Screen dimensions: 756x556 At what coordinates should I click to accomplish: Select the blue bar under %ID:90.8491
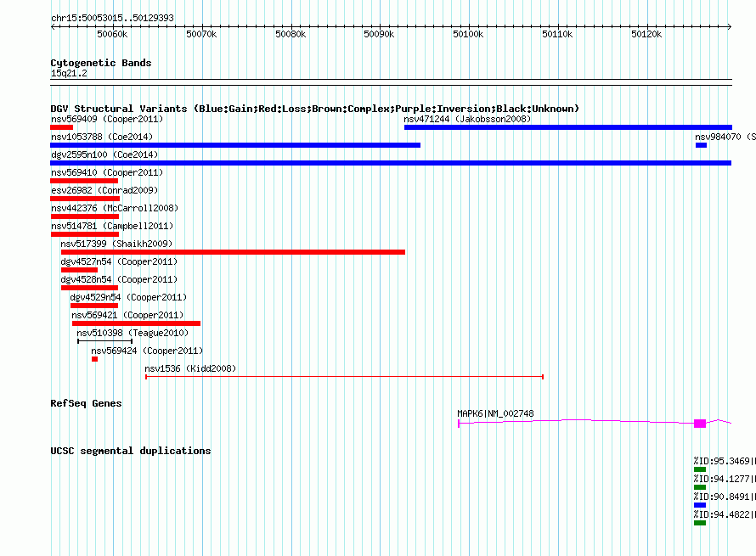700,505
